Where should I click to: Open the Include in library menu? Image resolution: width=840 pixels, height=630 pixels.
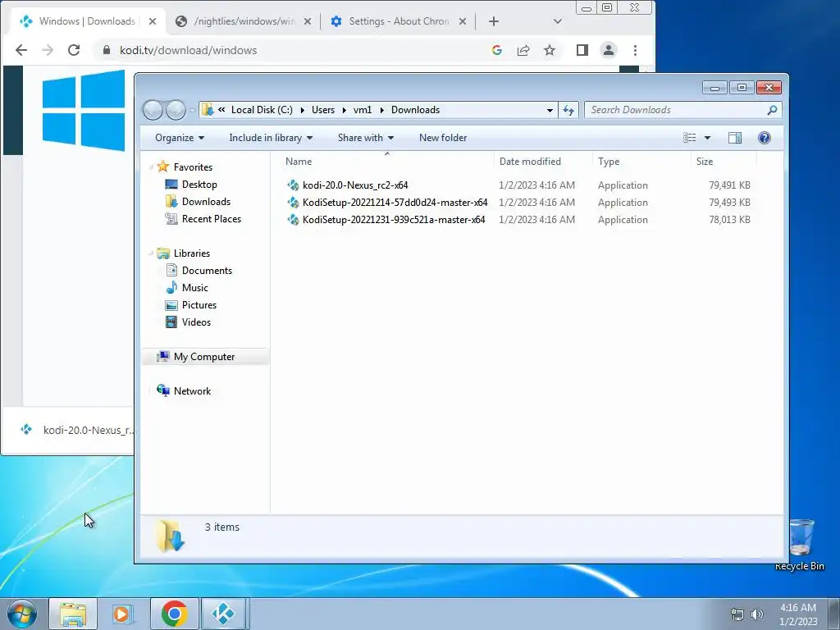[x=271, y=138]
